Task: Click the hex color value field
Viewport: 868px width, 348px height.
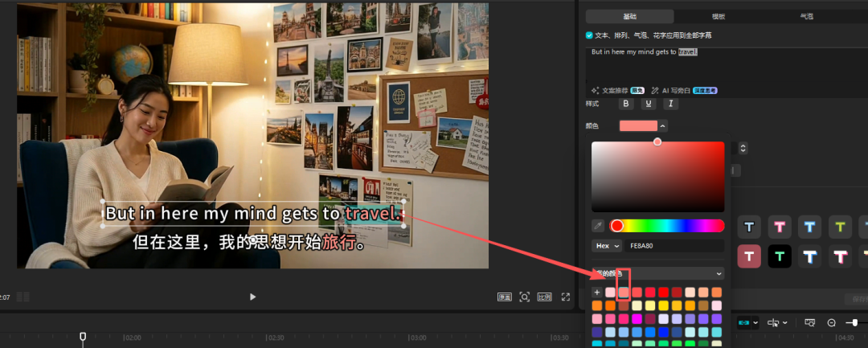Action: (x=675, y=246)
